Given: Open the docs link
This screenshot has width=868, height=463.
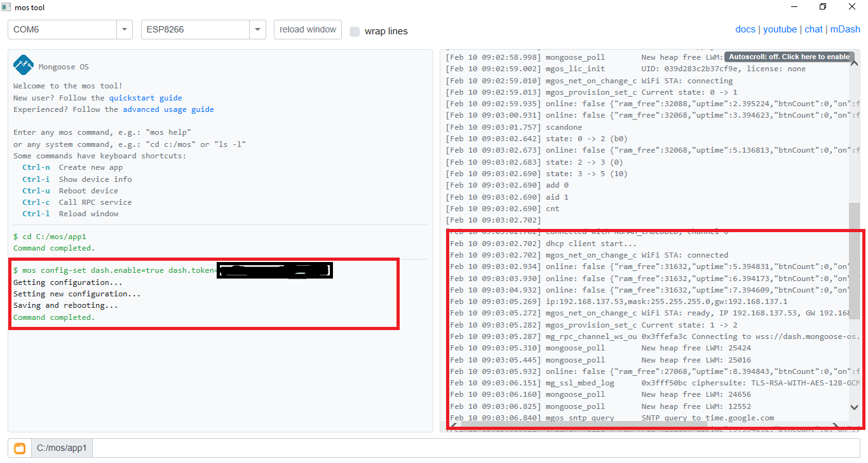Looking at the screenshot, I should (745, 29).
